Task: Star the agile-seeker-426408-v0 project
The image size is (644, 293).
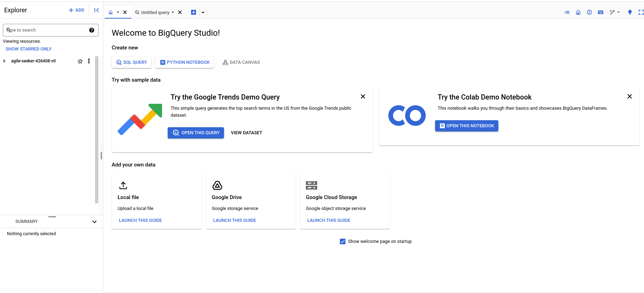Action: (x=80, y=61)
